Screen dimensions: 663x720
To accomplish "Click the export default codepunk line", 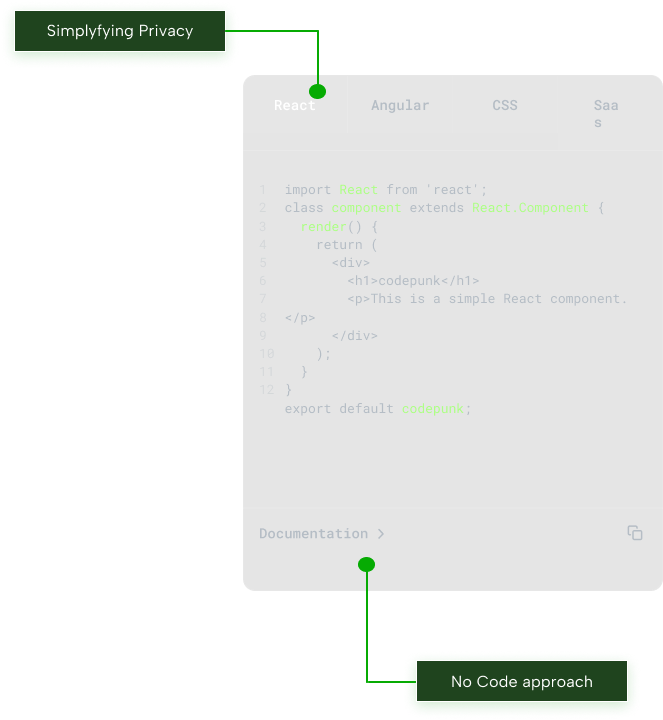I will [x=377, y=409].
